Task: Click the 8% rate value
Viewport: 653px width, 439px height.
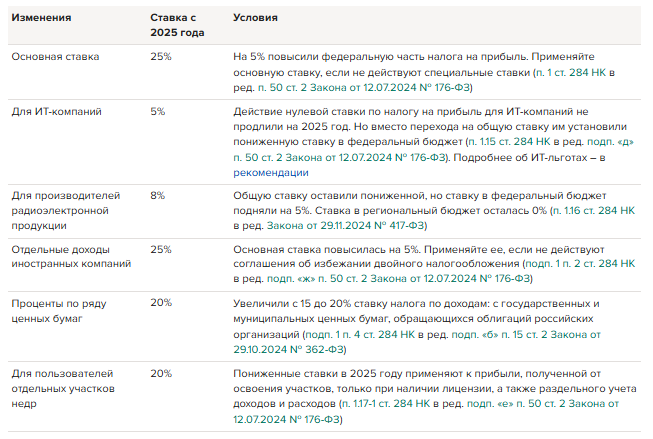Action: 157,195
